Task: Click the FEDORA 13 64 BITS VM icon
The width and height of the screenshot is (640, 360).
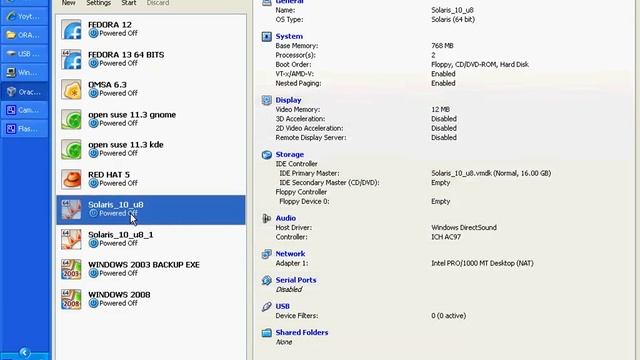Action: 71,60
